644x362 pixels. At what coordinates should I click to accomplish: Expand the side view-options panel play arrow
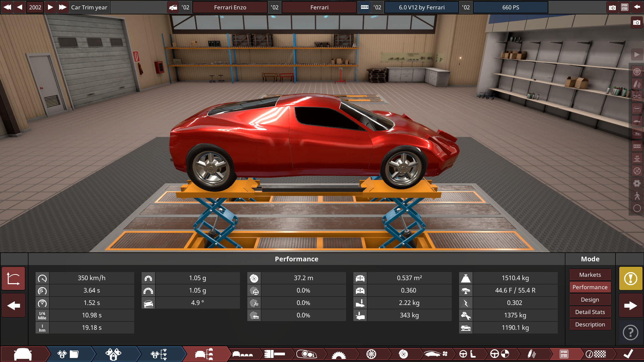(x=637, y=55)
